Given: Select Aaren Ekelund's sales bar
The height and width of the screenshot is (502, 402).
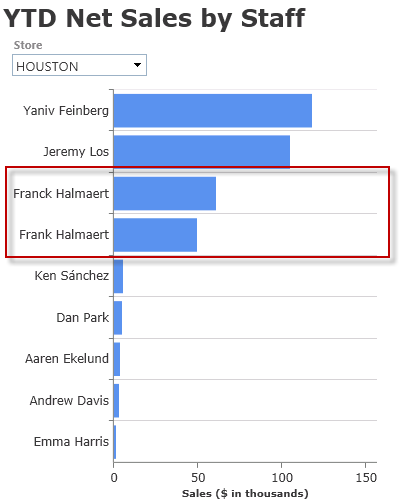Looking at the screenshot, I should 117,359.
